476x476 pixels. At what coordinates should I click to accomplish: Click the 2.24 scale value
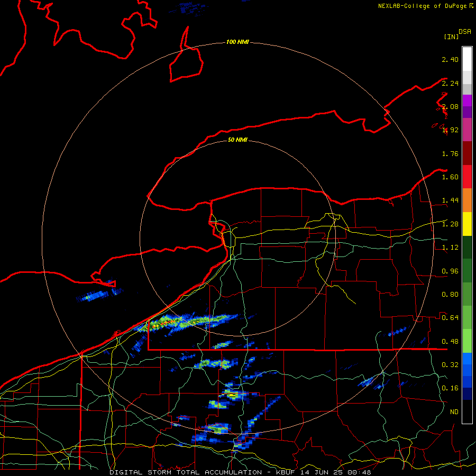450,83
